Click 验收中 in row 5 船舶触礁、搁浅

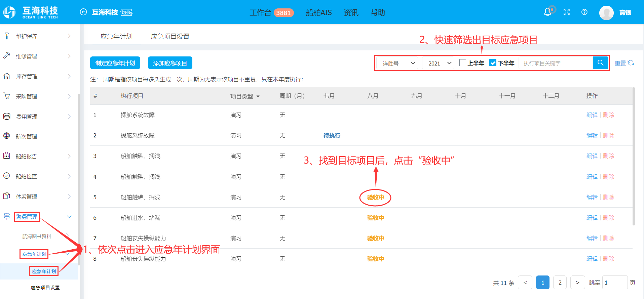click(376, 197)
